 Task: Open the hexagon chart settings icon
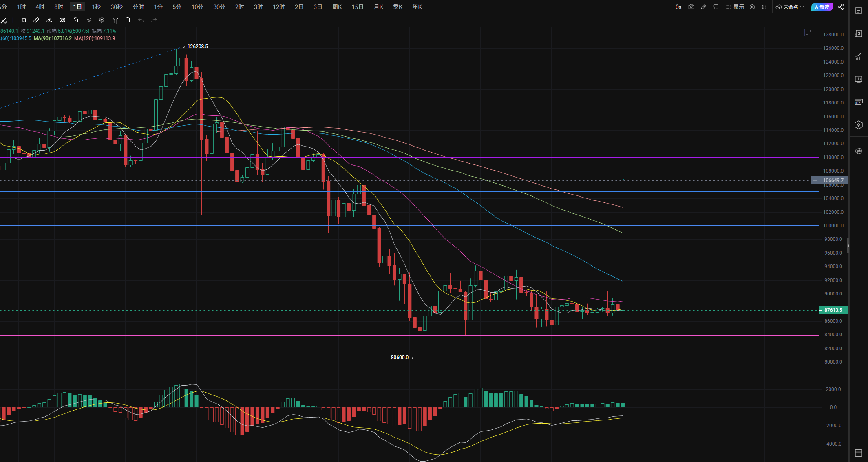click(x=752, y=7)
